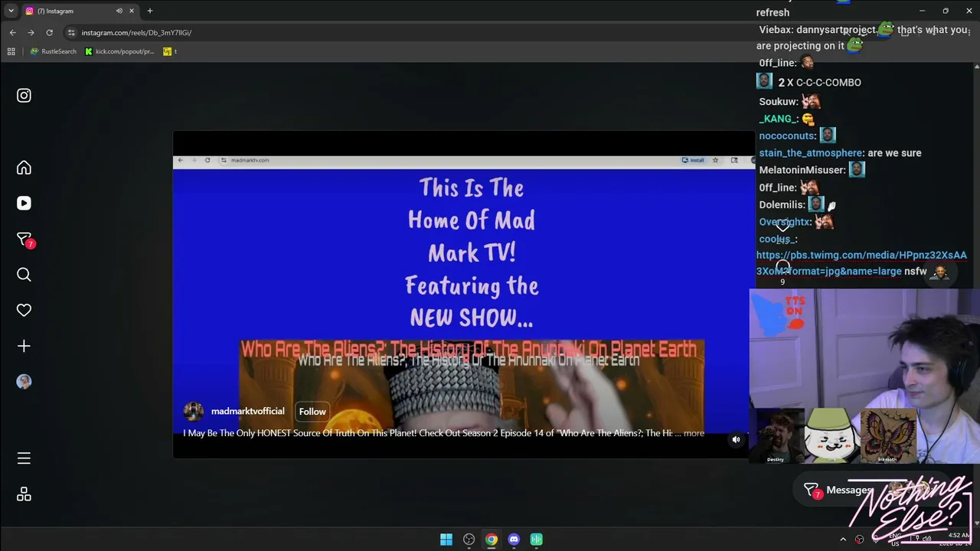Toggle the reel's sound with speaker button
980x551 pixels.
[736, 439]
